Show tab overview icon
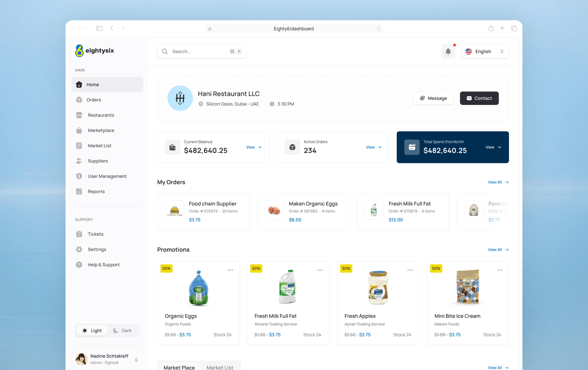The width and height of the screenshot is (588, 370). point(514,28)
